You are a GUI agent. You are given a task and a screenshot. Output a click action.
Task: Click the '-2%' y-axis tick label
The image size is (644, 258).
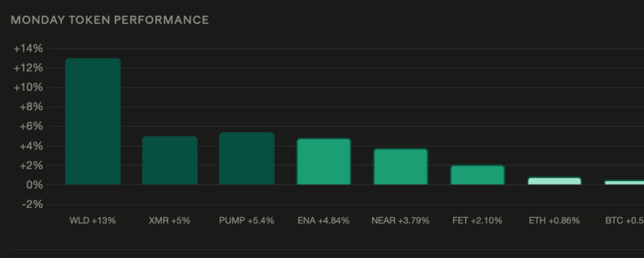(x=32, y=205)
